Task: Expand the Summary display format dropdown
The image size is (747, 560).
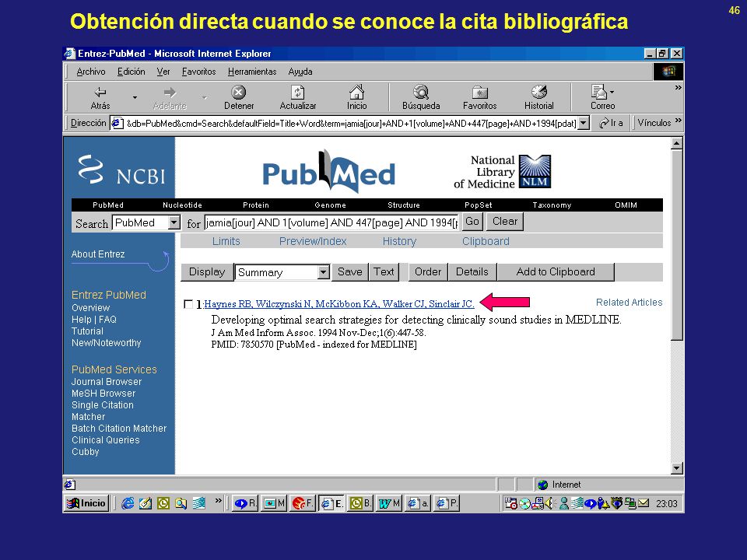Action: (324, 272)
